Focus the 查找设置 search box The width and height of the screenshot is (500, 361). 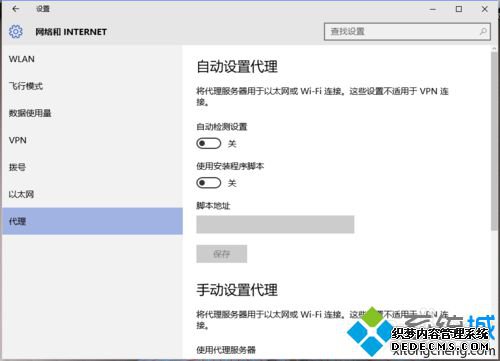pos(407,32)
